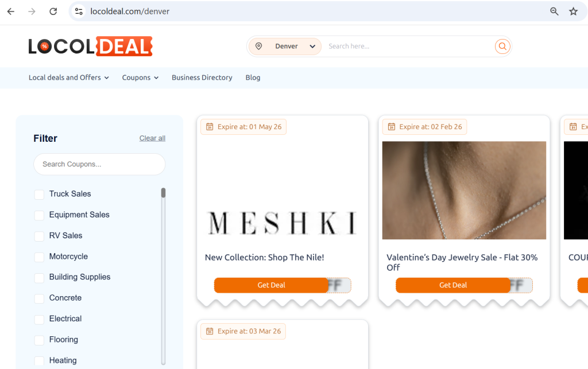Click the browser back arrow
The width and height of the screenshot is (588, 369).
(x=11, y=11)
